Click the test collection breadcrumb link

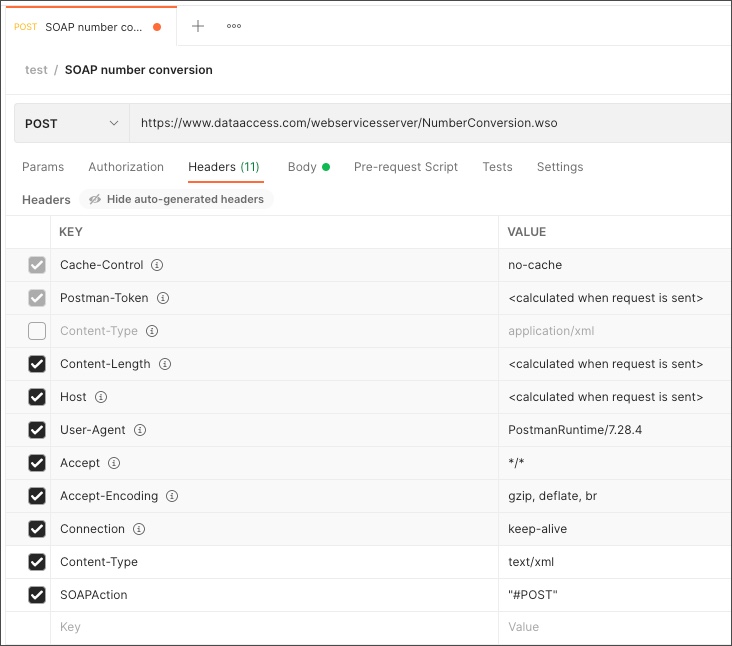tap(36, 70)
